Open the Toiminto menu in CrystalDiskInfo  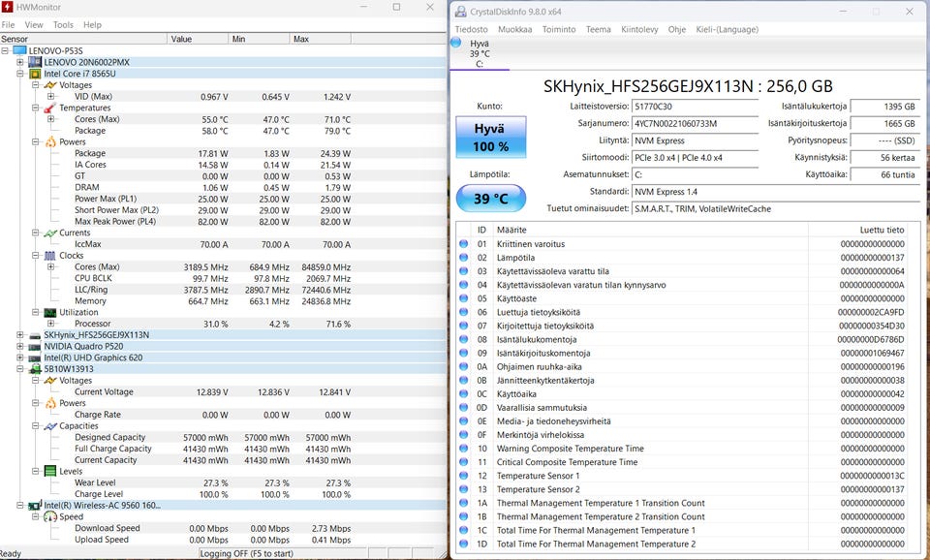[558, 29]
